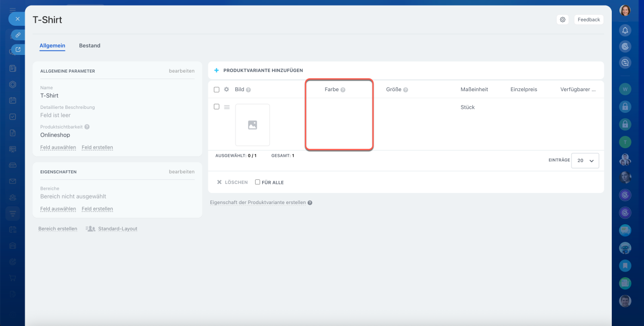The height and width of the screenshot is (326, 644).
Task: Click the notification bell icon
Action: click(625, 30)
